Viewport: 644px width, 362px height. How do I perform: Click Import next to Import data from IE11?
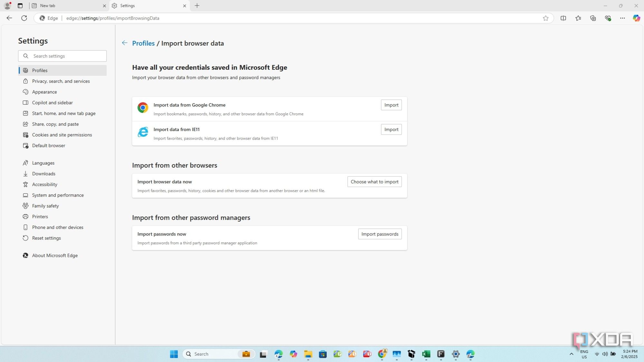tap(391, 129)
